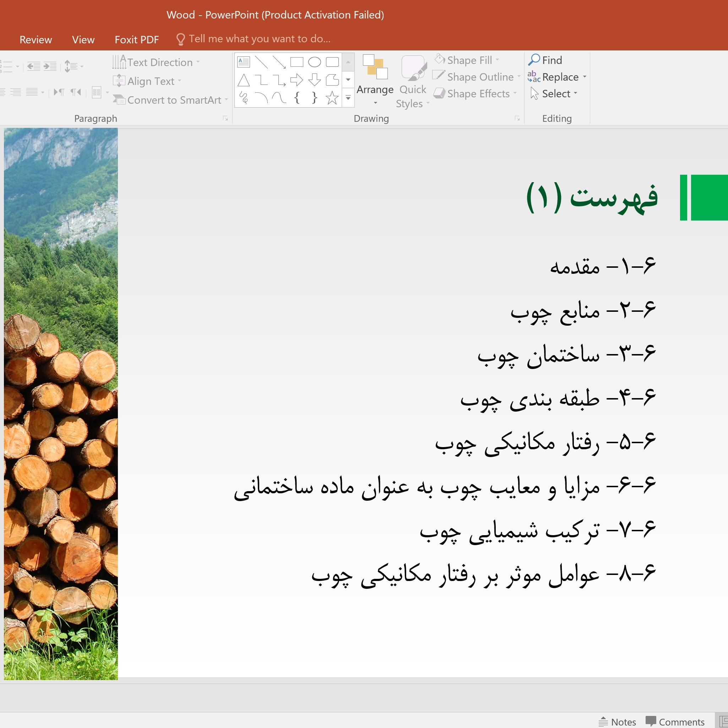The width and height of the screenshot is (728, 728).
Task: Insert the right brace shape
Action: click(314, 98)
